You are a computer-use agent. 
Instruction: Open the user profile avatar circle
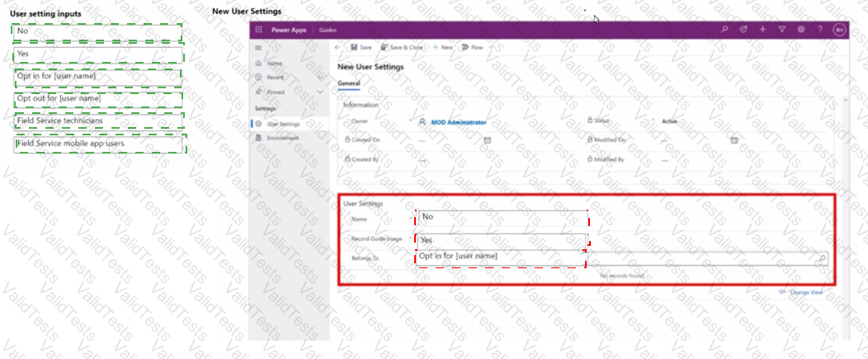(840, 29)
